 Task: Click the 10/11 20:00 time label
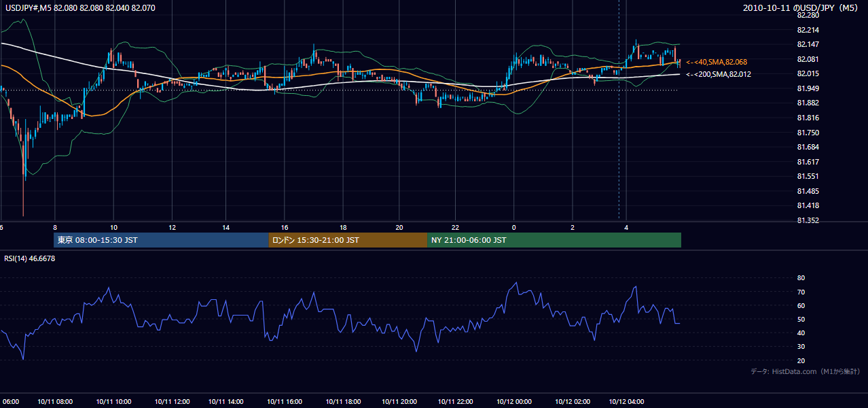[x=399, y=402]
